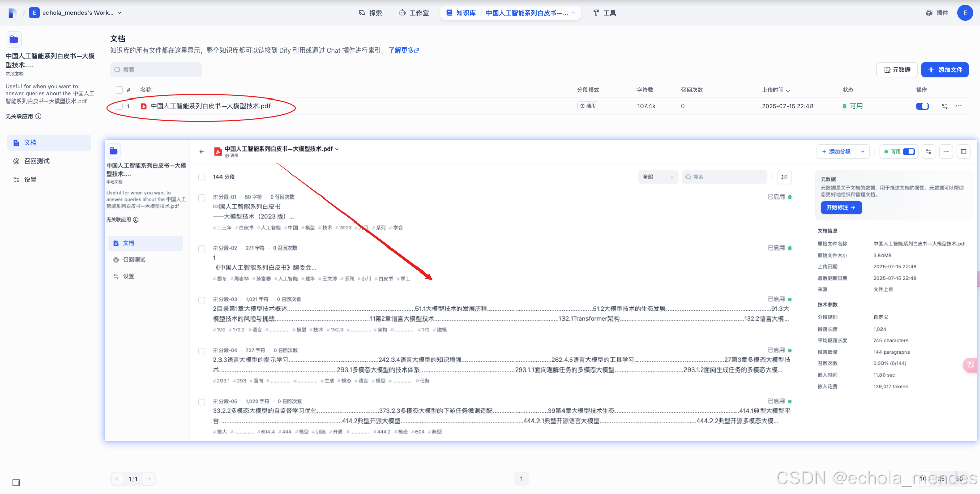Screen dimensions: 980x494
Task: Open the echola_mendes workspace avatar
Action: point(34,13)
